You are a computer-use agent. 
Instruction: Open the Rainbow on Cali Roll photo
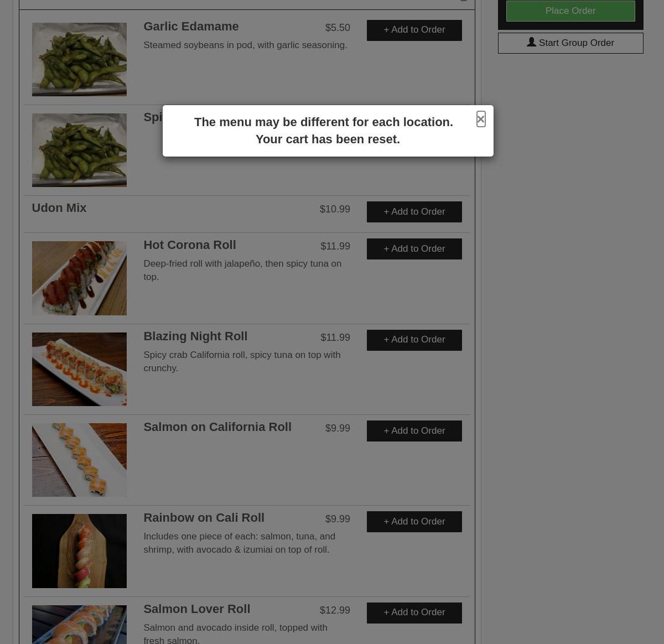79,551
